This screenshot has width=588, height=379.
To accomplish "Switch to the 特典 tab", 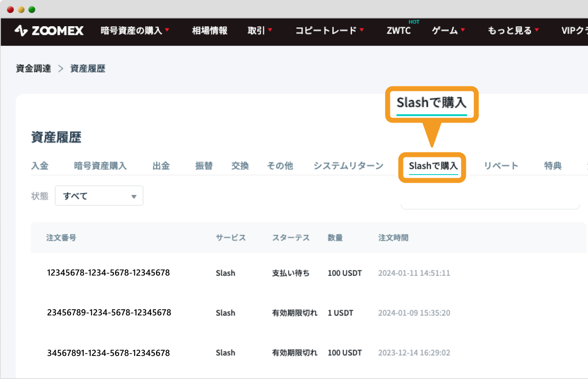I will [x=553, y=166].
